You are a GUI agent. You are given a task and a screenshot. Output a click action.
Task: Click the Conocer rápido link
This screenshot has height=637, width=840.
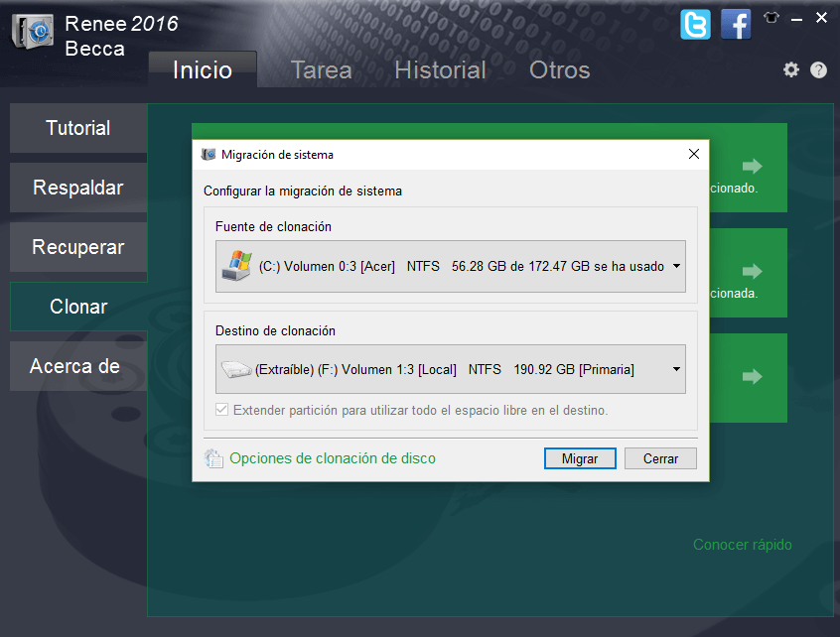[x=743, y=545]
